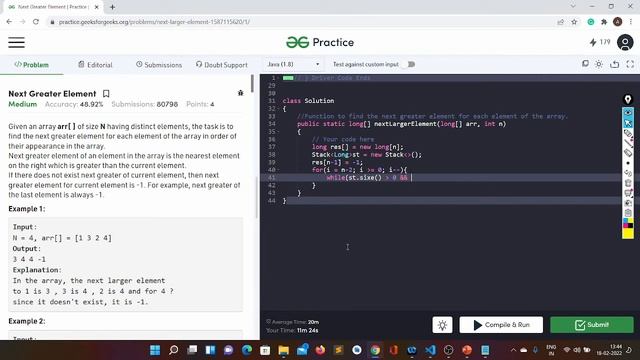
Task: Collapse code fold arrow at line 40
Action: click(278, 170)
